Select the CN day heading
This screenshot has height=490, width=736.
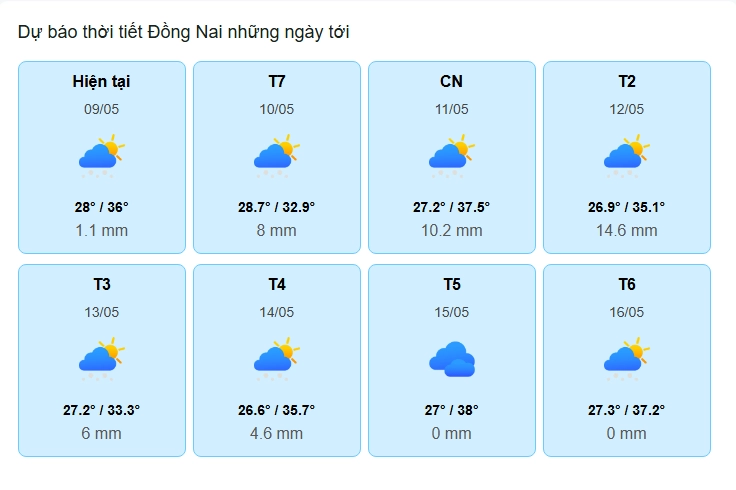[451, 81]
